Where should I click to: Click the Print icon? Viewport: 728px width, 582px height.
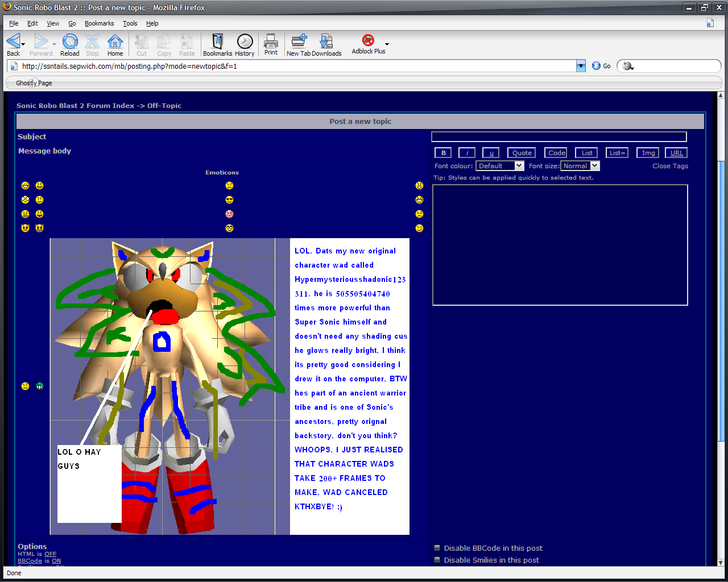pos(271,42)
